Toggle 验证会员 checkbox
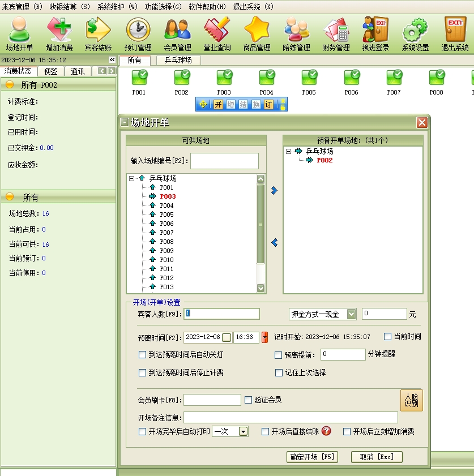The width and height of the screenshot is (474, 476). pyautogui.click(x=249, y=400)
